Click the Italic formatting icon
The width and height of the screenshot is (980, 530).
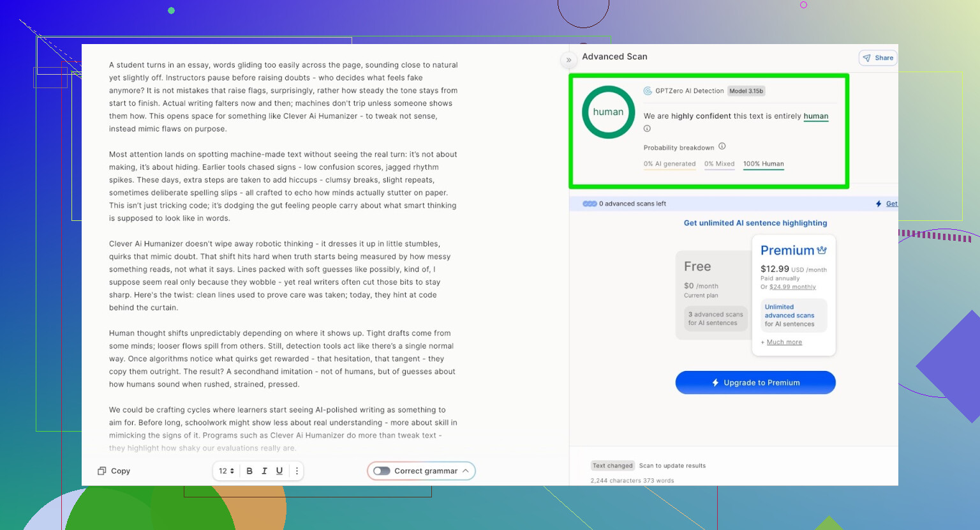pyautogui.click(x=264, y=471)
